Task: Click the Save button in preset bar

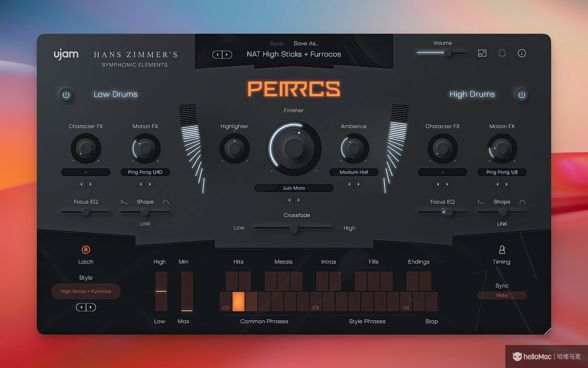Action: pos(277,43)
